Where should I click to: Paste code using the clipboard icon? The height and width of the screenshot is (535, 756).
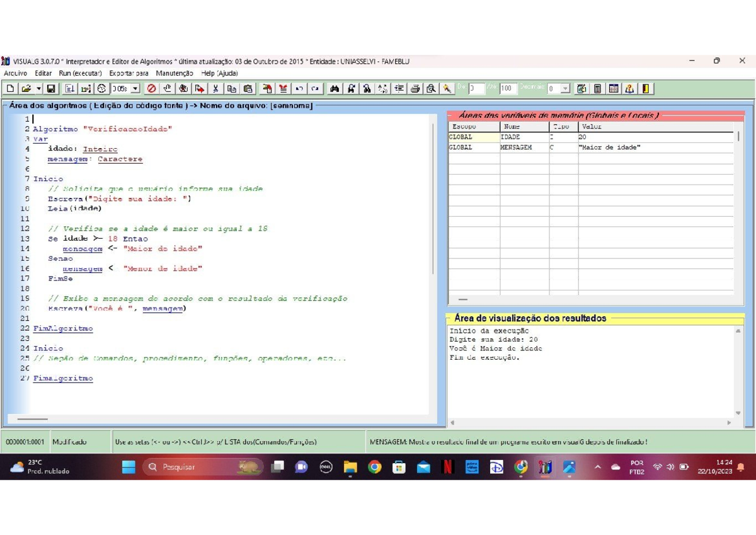tap(248, 89)
